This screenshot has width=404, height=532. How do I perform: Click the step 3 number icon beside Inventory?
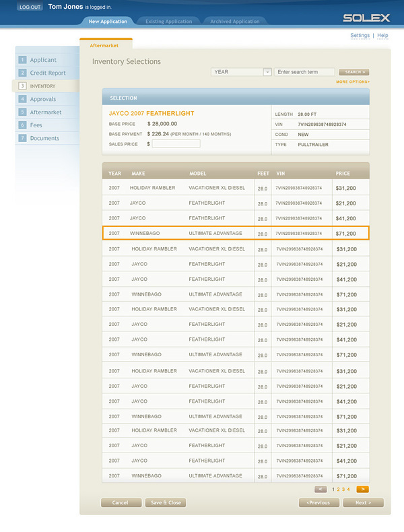(x=22, y=86)
